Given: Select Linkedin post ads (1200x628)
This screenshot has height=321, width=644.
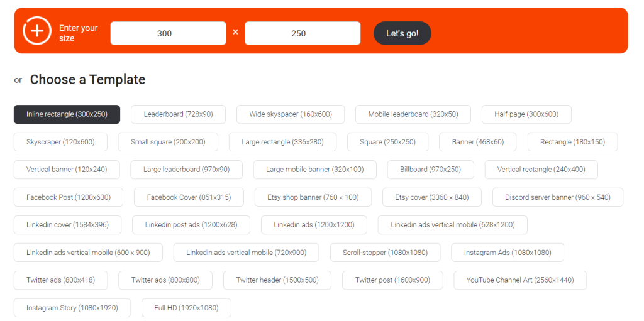Looking at the screenshot, I should (x=191, y=225).
